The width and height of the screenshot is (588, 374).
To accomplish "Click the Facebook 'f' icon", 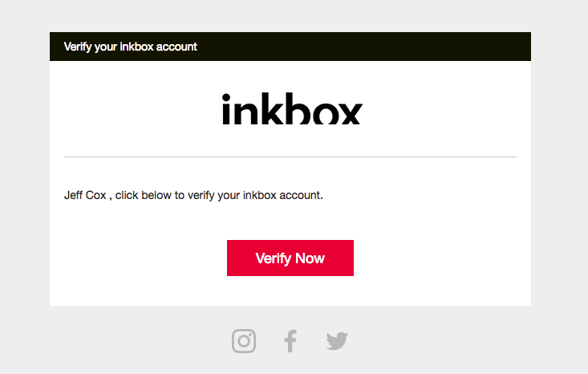I will point(290,341).
